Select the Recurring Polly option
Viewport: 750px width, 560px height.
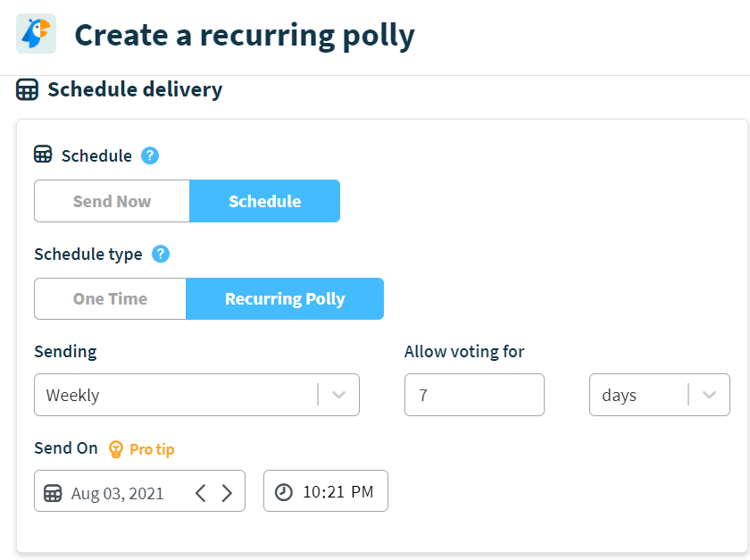[x=285, y=298]
